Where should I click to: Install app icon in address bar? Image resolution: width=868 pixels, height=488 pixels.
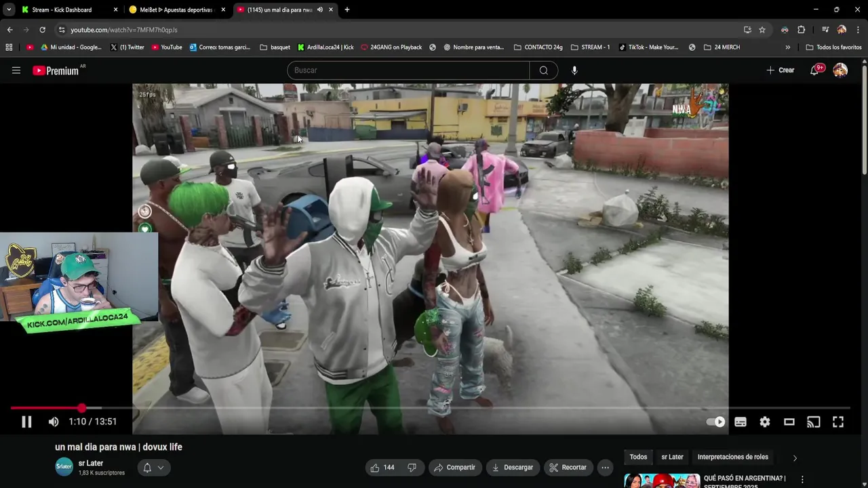click(747, 30)
